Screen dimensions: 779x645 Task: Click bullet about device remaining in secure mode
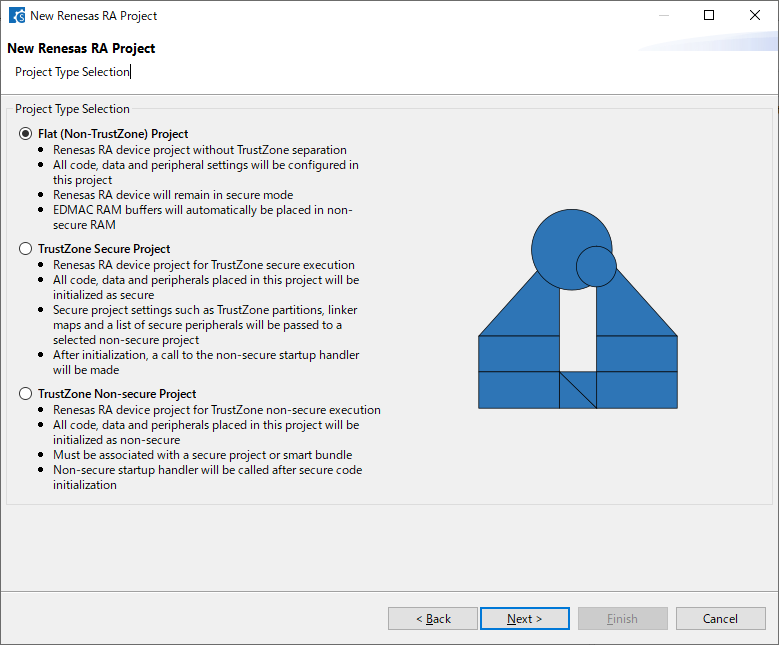173,195
